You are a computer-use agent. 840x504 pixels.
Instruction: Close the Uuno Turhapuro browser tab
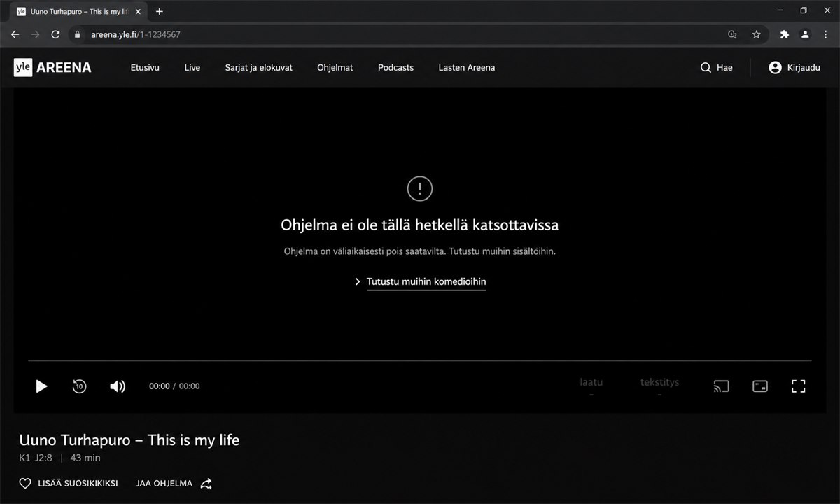139,12
